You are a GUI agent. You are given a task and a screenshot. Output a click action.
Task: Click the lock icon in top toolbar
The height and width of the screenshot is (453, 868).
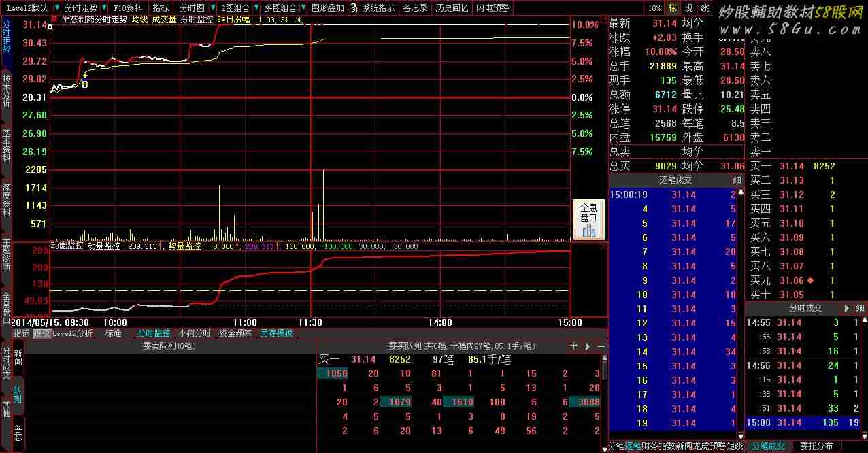[x=353, y=8]
